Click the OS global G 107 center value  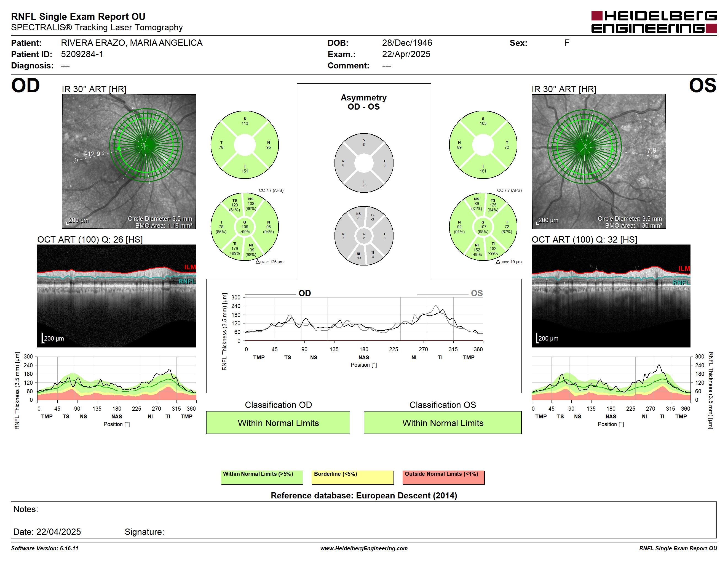483,227
